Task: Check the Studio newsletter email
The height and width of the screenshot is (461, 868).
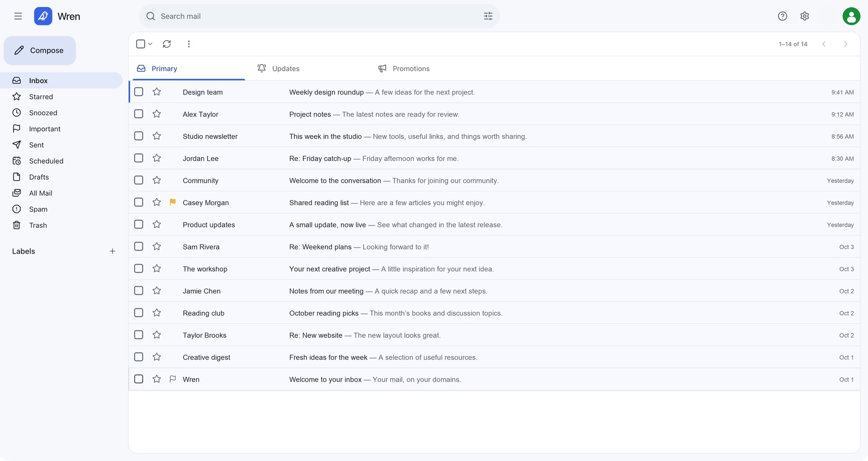Action: point(139,136)
